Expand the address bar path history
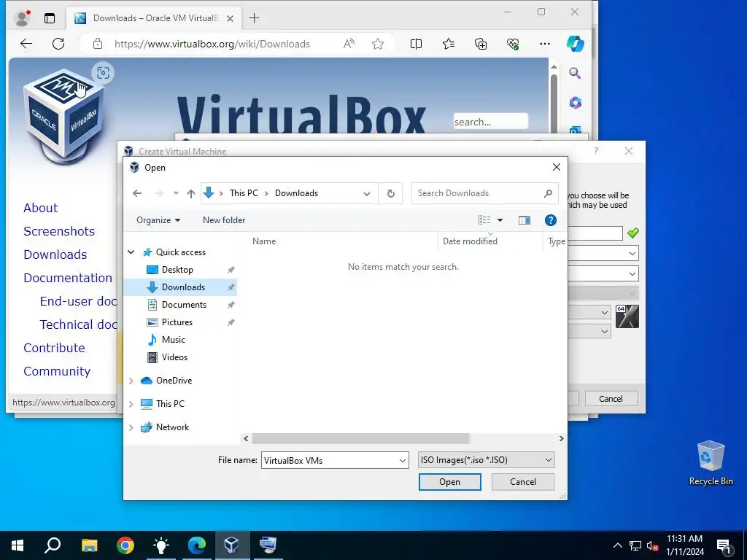Image resolution: width=747 pixels, height=560 pixels. (366, 193)
